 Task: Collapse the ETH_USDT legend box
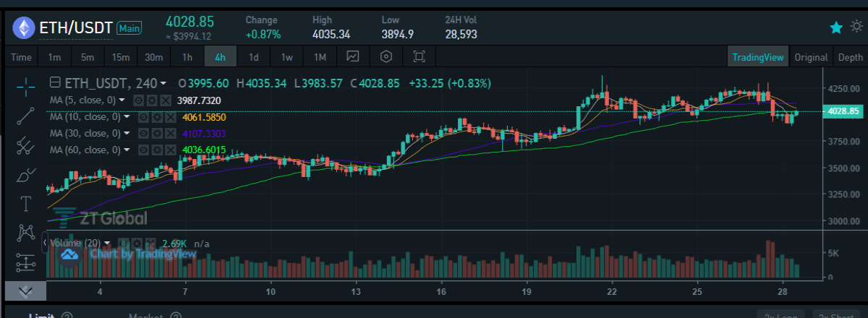(x=56, y=83)
